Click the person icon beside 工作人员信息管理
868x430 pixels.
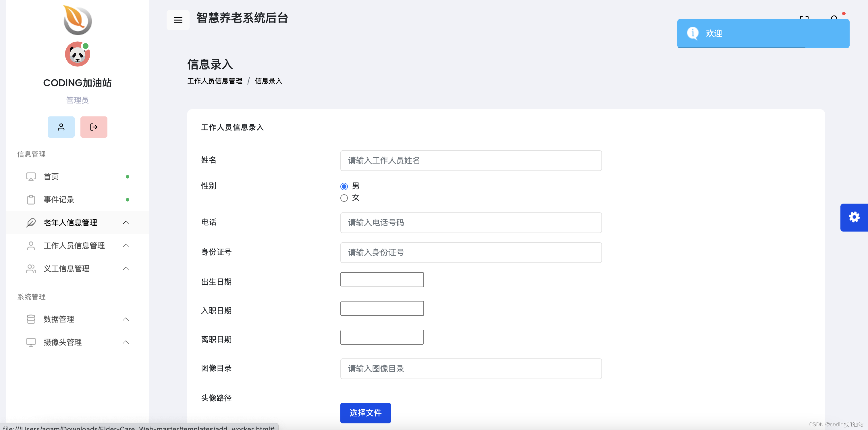click(31, 245)
